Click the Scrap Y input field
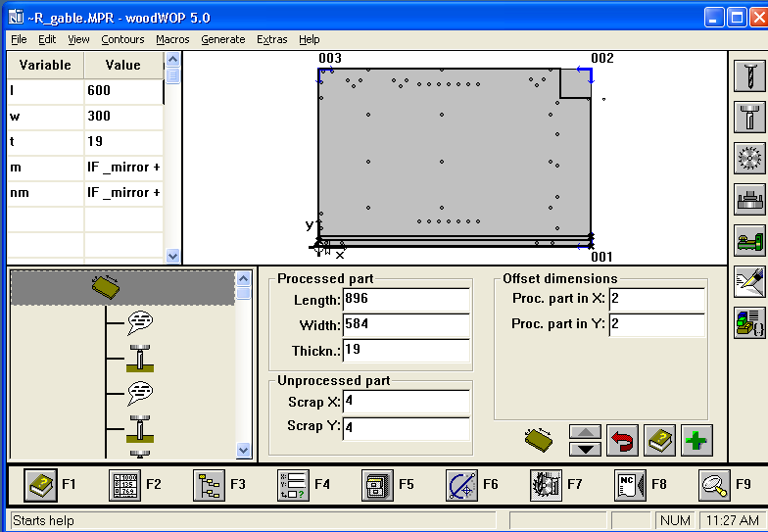Viewport: 768px width, 532px height. tap(406, 427)
